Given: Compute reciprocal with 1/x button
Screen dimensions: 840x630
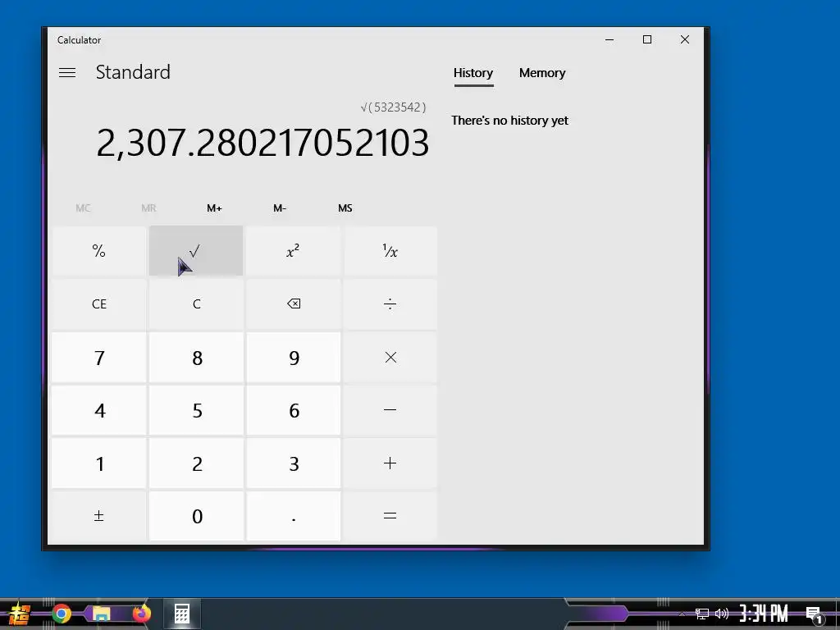Looking at the screenshot, I should tap(390, 251).
